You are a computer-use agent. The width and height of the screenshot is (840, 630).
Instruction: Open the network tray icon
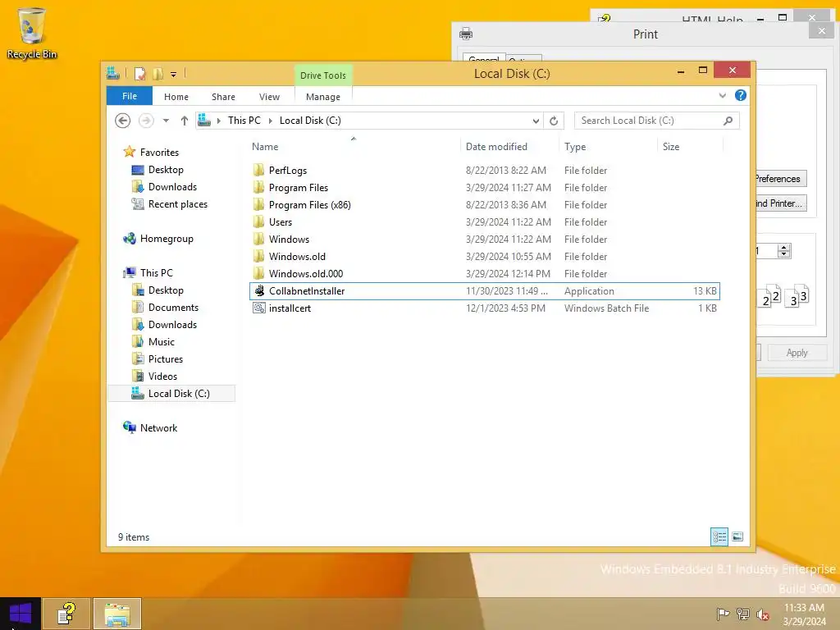click(x=743, y=614)
